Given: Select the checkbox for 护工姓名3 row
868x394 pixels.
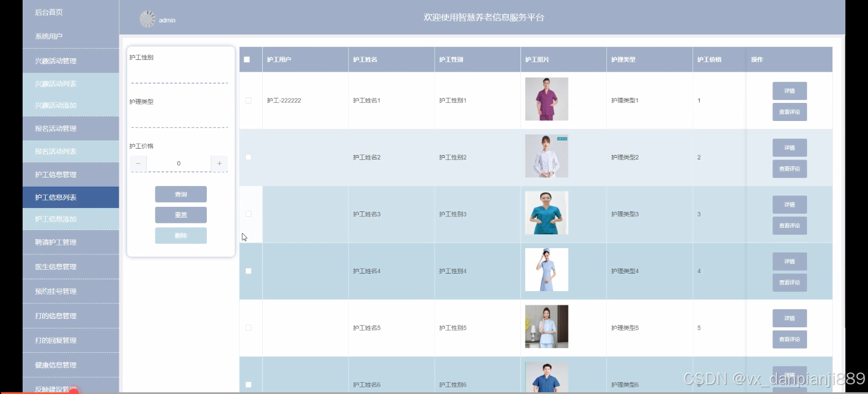Looking at the screenshot, I should 248,214.
